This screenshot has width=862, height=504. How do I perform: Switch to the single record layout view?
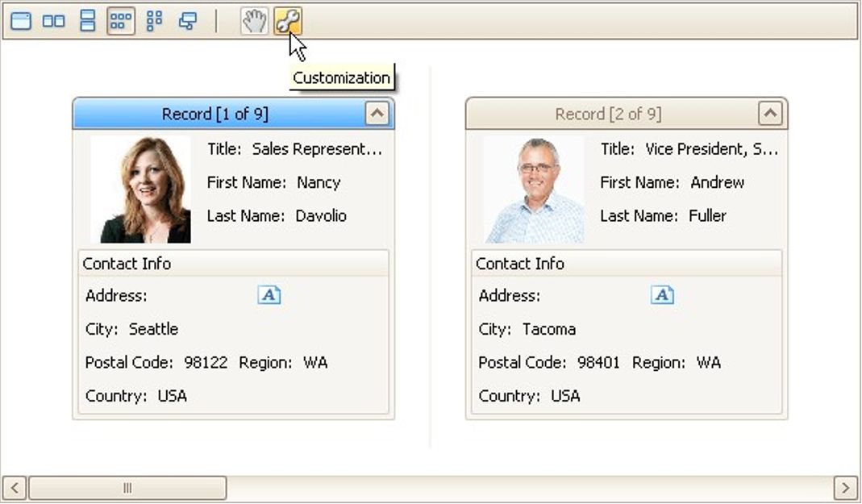pos(20,21)
